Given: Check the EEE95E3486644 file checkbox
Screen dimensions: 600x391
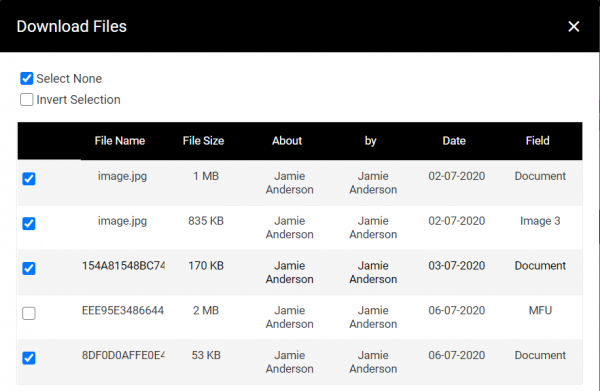Looking at the screenshot, I should 29,313.
